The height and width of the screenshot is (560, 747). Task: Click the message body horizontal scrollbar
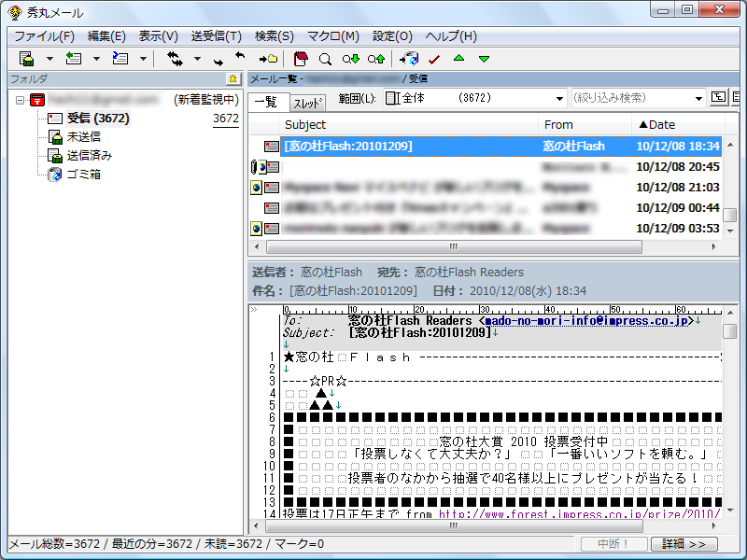pyautogui.click(x=454, y=525)
